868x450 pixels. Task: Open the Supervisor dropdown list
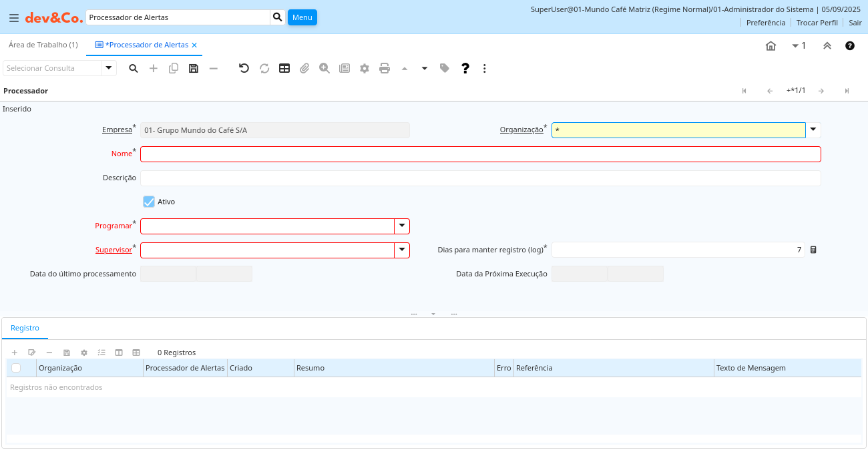pyautogui.click(x=402, y=250)
